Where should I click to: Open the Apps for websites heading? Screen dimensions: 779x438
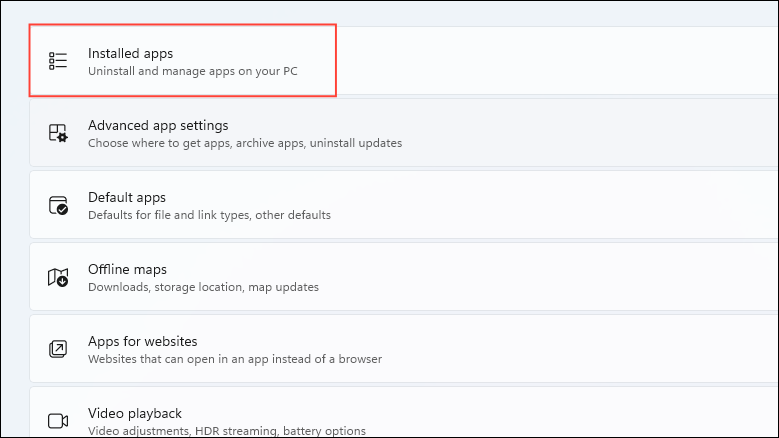[143, 341]
